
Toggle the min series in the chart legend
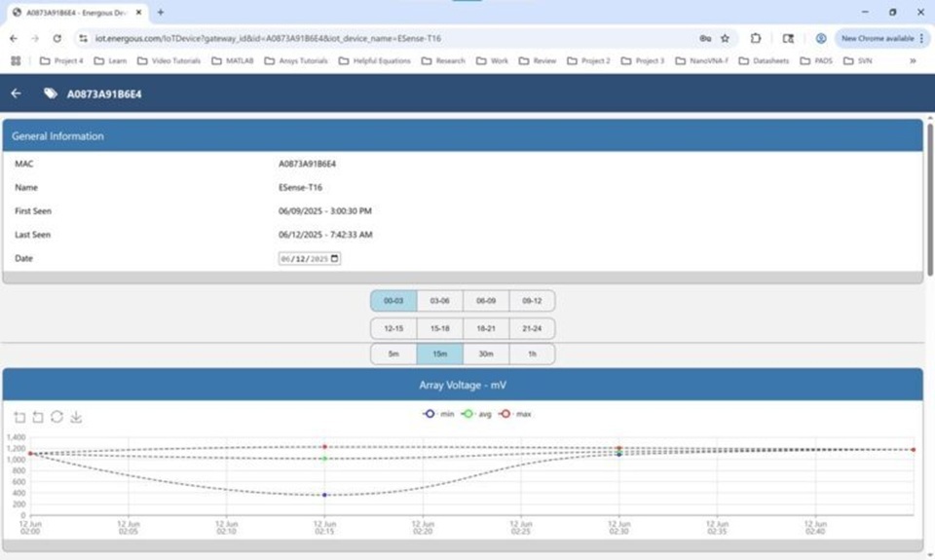click(438, 414)
